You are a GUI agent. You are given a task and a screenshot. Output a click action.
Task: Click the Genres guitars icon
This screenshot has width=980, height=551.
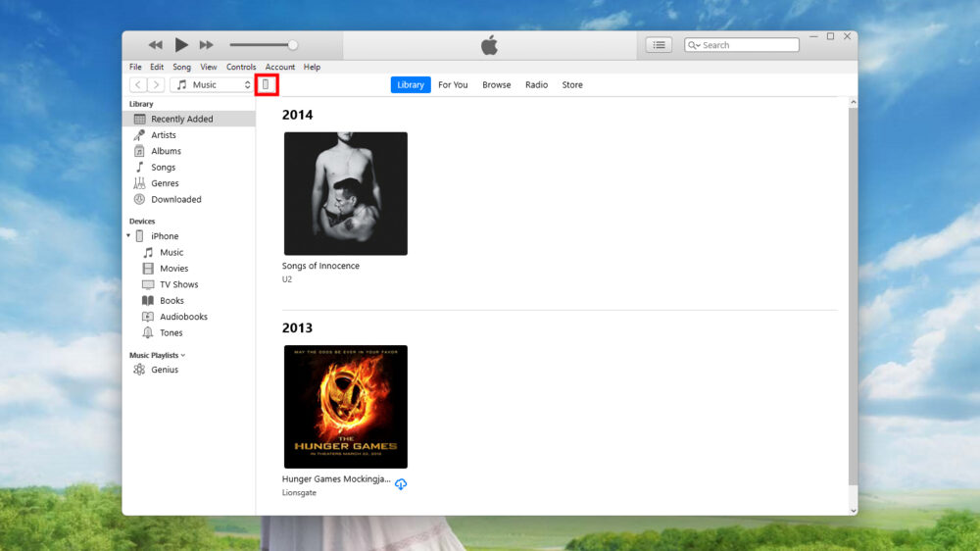[139, 183]
